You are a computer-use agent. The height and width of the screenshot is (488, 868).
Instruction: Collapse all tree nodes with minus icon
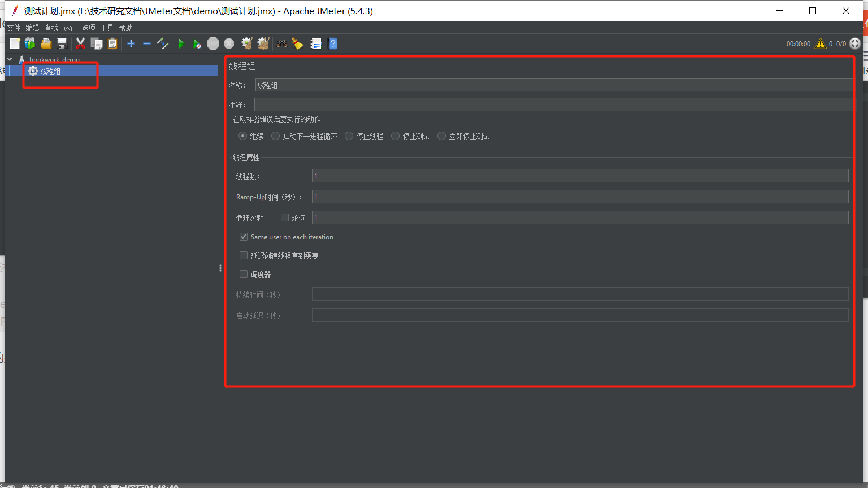(x=147, y=43)
